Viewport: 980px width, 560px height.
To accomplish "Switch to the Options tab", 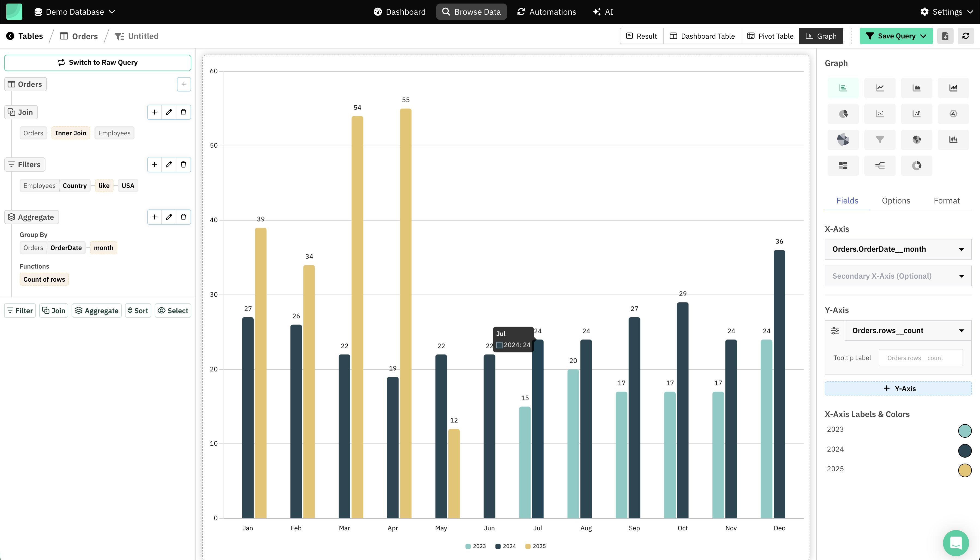I will (x=895, y=201).
